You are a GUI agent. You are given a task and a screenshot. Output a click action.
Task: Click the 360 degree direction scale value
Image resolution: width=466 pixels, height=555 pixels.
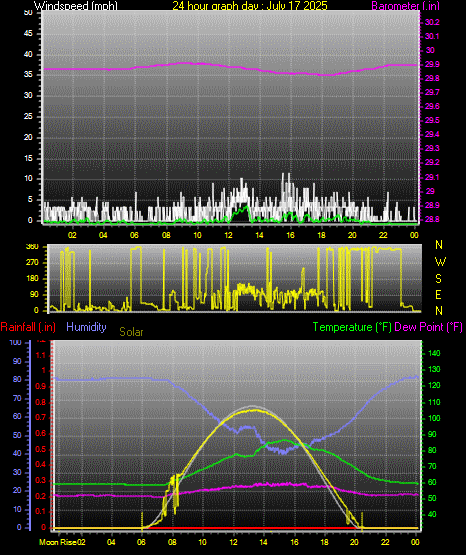click(x=32, y=247)
